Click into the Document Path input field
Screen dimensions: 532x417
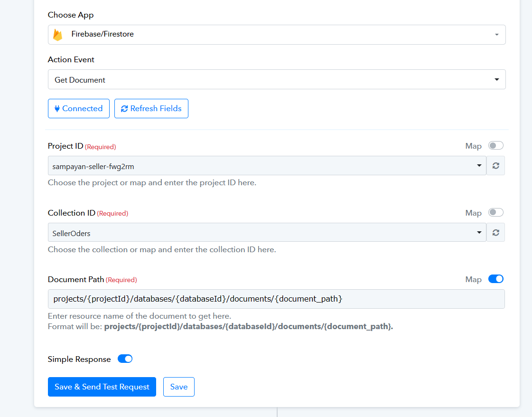(x=276, y=299)
